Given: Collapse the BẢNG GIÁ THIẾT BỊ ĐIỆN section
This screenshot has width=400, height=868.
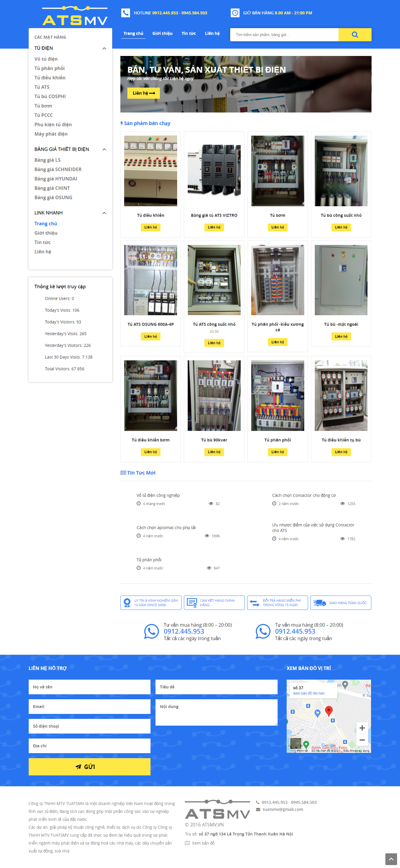Looking at the screenshot, I should (x=104, y=149).
